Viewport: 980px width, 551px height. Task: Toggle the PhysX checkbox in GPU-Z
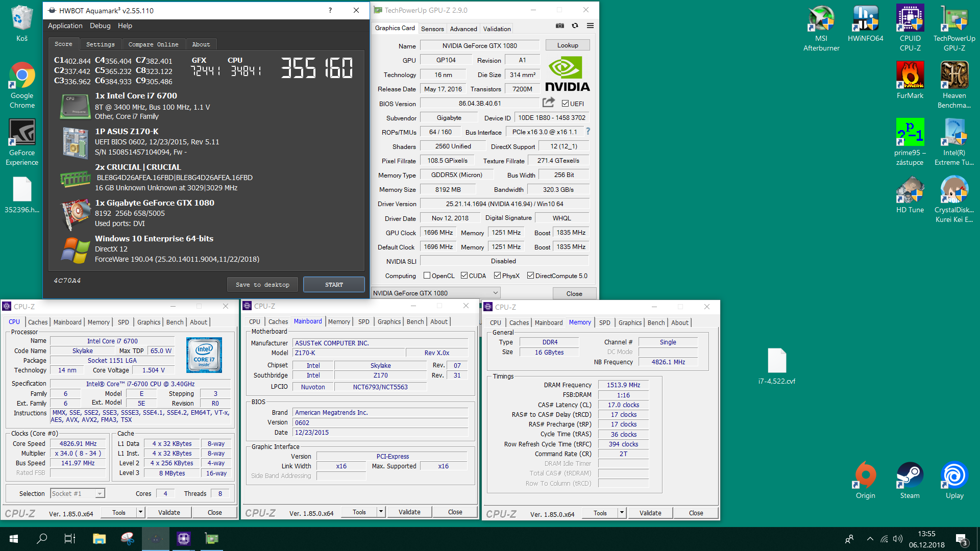click(497, 275)
